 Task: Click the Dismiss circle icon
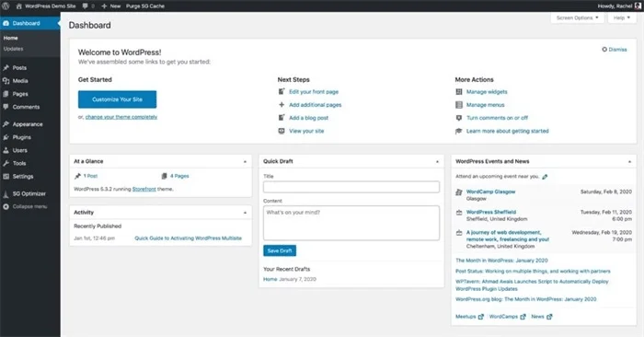click(604, 50)
